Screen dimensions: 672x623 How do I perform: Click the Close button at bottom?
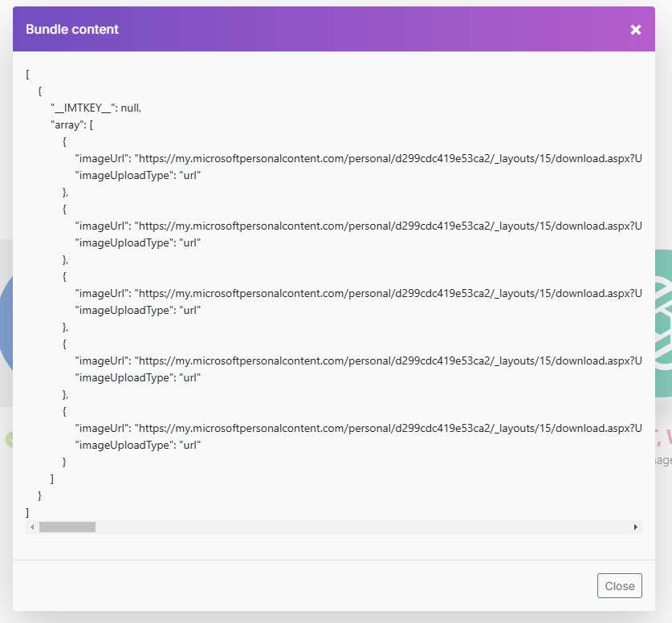point(620,586)
